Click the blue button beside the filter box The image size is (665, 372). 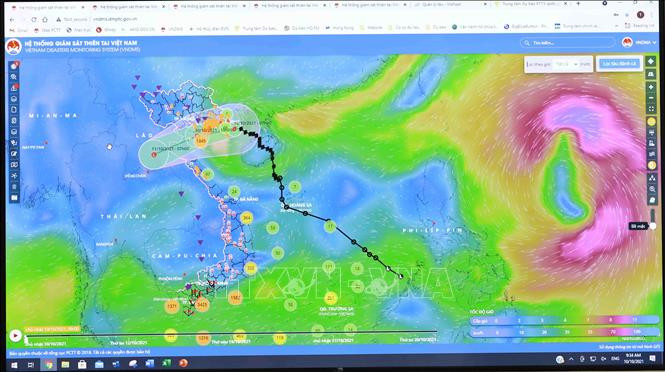point(620,64)
